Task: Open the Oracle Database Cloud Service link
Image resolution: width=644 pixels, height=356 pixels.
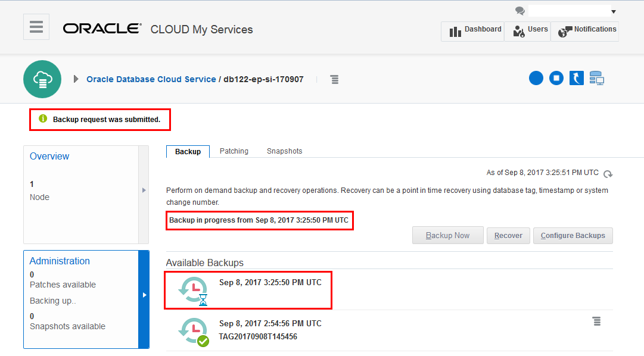Action: coord(151,79)
